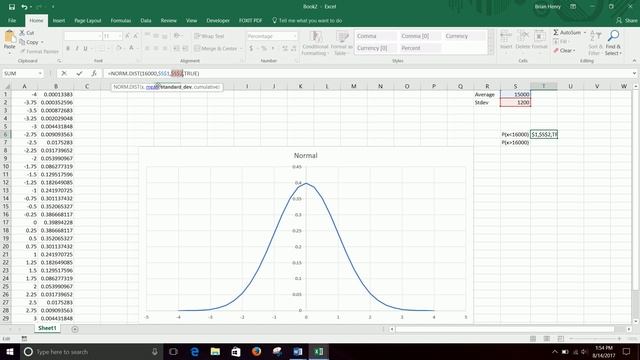Click Insert cells button
The width and height of the screenshot is (640, 360).
[506, 40]
